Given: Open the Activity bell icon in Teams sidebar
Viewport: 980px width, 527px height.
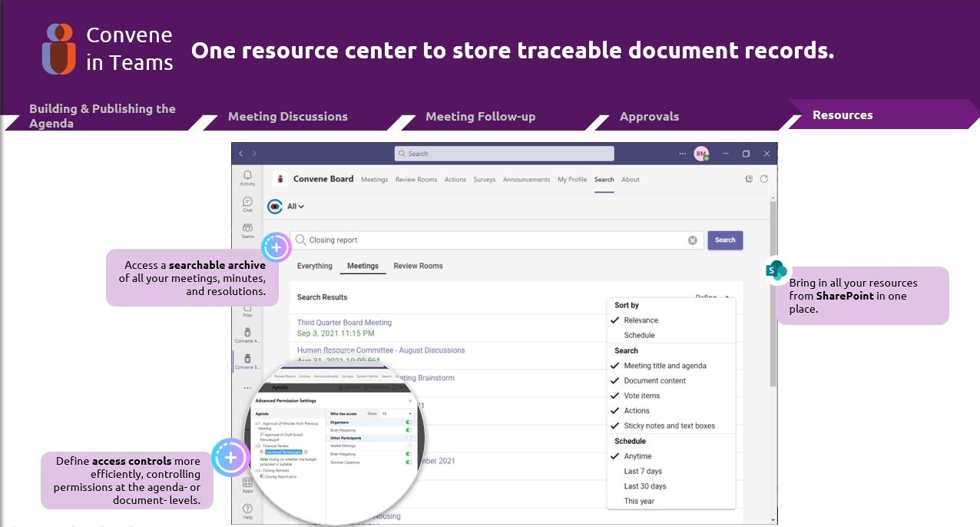Looking at the screenshot, I should (x=247, y=176).
